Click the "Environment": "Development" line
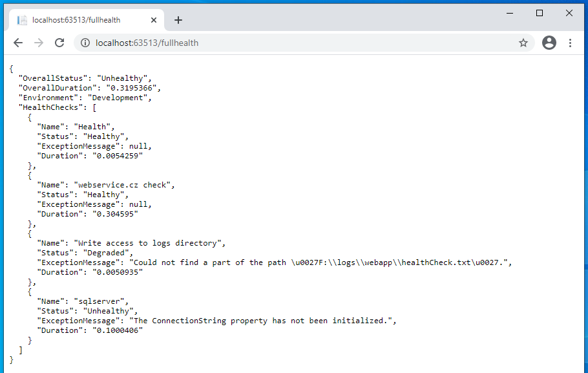 [85, 98]
